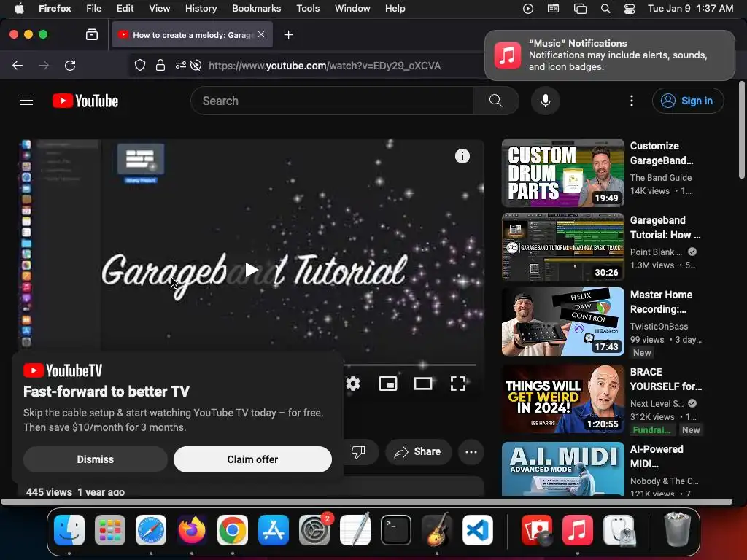Screen dimensions: 747x560
Task: Open the History menu
Action: [201, 8]
